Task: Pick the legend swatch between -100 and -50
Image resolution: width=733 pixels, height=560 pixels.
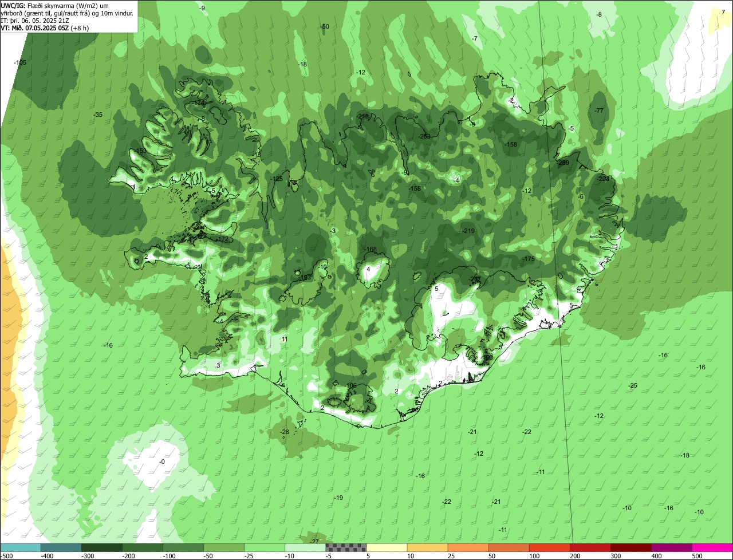Action: [183, 547]
